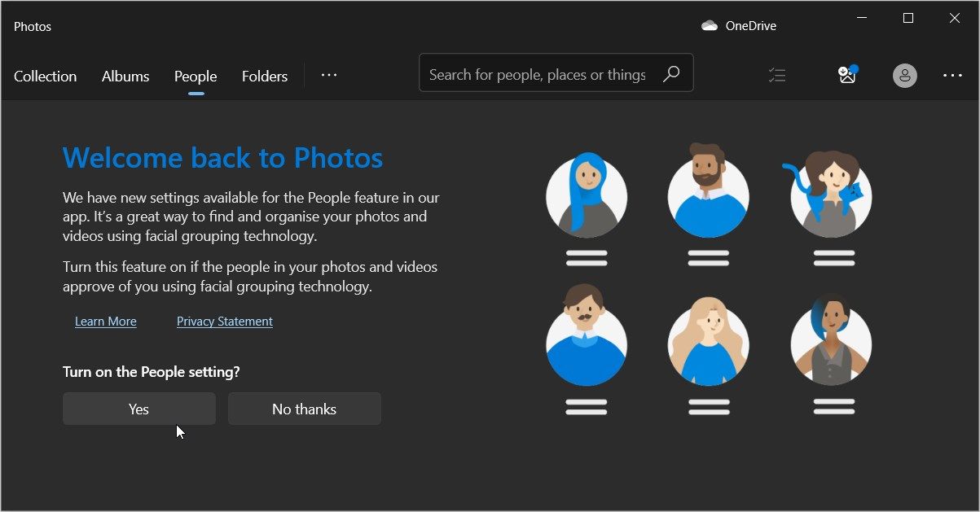Click the OneDrive cloud icon
980x512 pixels.
[710, 26]
